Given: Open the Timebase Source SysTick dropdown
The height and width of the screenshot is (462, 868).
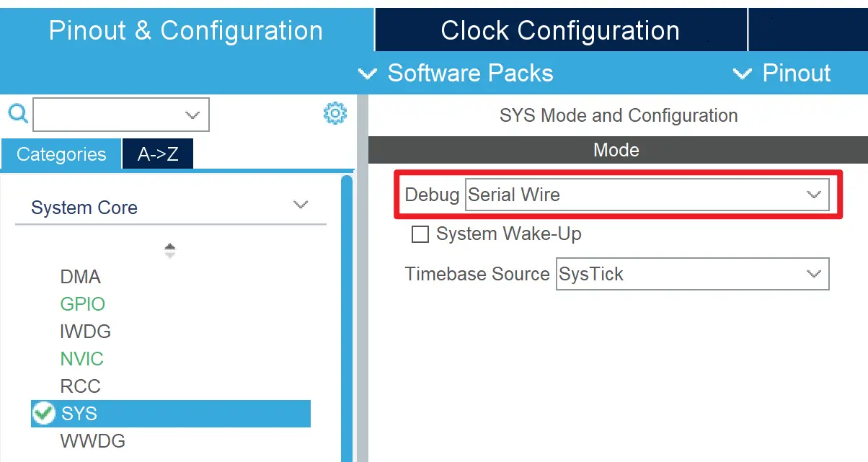Looking at the screenshot, I should coord(813,274).
